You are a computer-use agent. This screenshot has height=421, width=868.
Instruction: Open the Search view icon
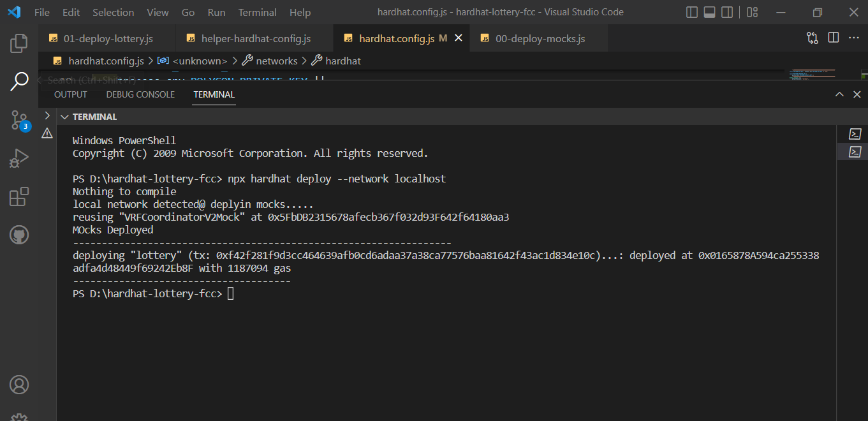19,81
